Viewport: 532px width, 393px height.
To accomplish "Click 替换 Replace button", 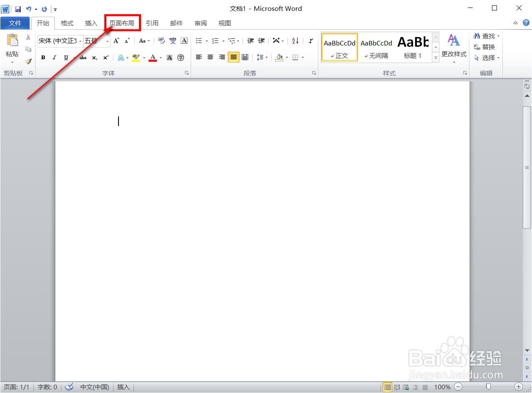I will pos(484,47).
